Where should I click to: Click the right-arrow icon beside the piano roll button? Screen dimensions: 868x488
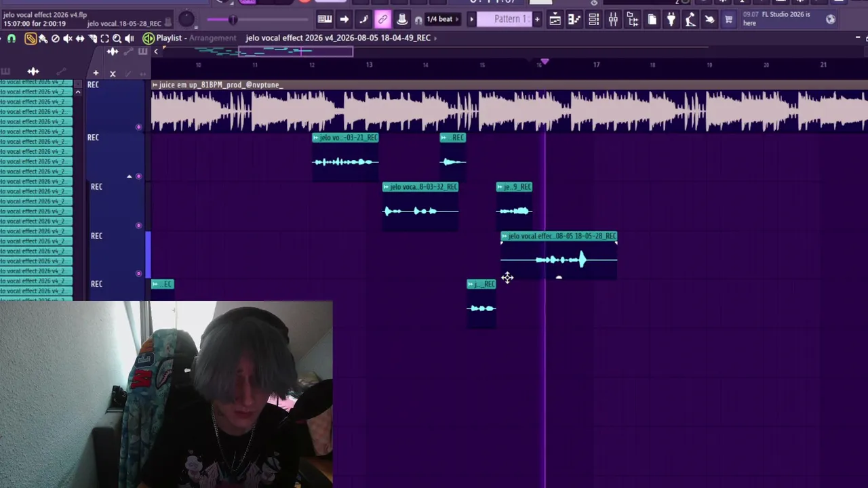pos(344,19)
